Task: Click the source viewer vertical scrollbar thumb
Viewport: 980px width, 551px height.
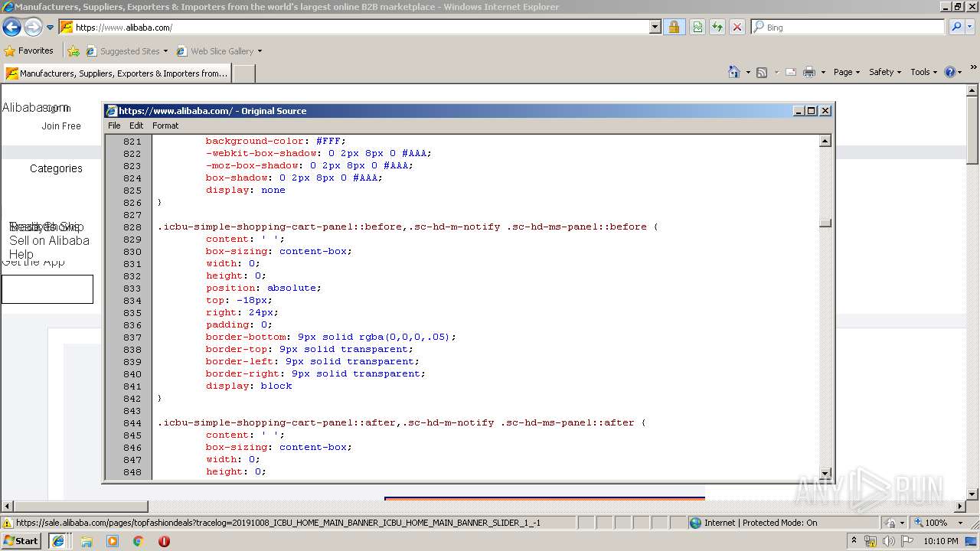Action: click(825, 223)
